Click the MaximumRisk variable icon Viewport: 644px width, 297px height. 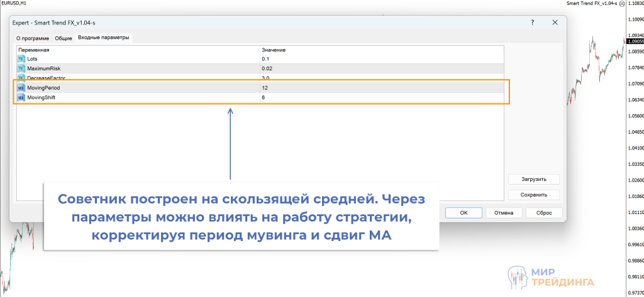pyautogui.click(x=21, y=68)
